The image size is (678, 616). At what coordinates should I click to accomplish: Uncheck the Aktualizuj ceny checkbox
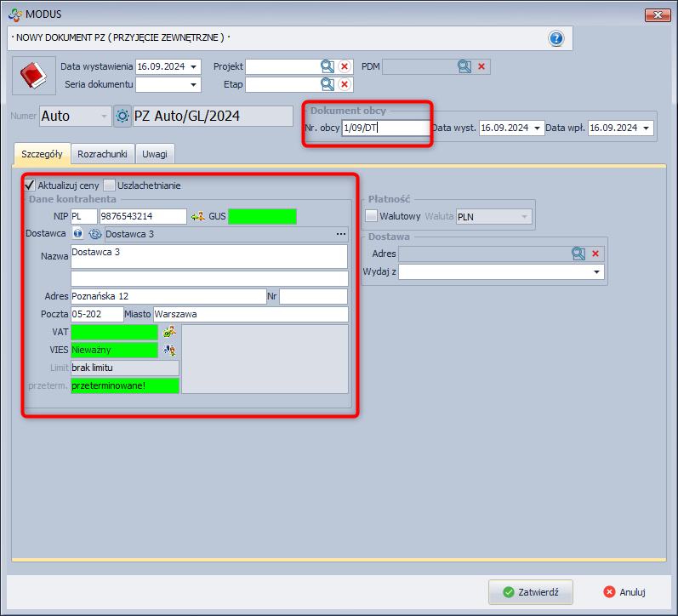(30, 185)
